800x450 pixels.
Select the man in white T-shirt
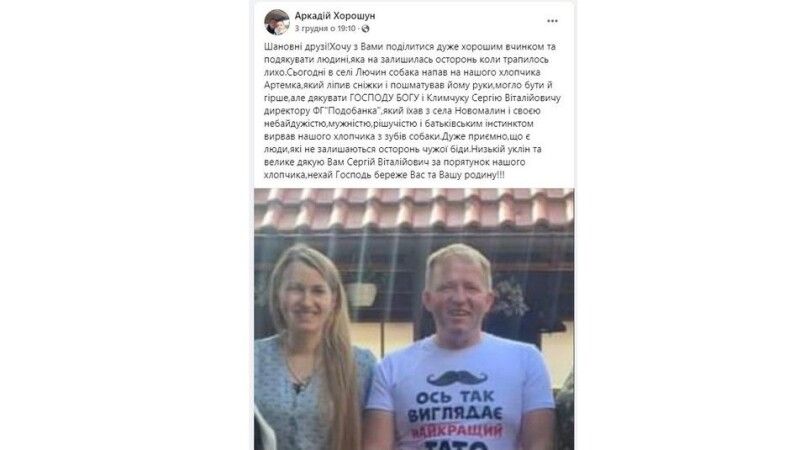pyautogui.click(x=461, y=347)
